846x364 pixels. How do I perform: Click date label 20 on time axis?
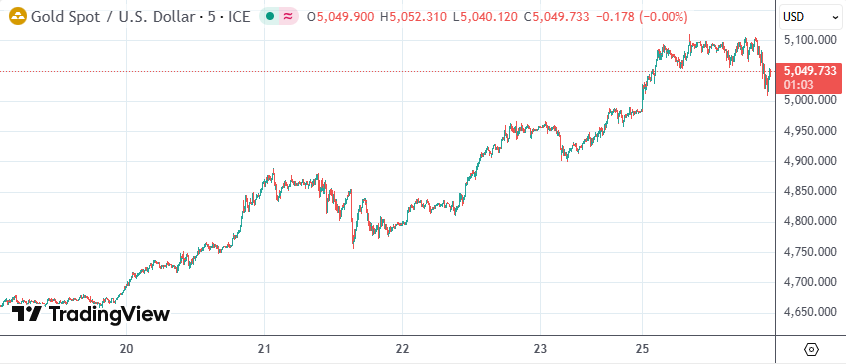click(x=126, y=349)
